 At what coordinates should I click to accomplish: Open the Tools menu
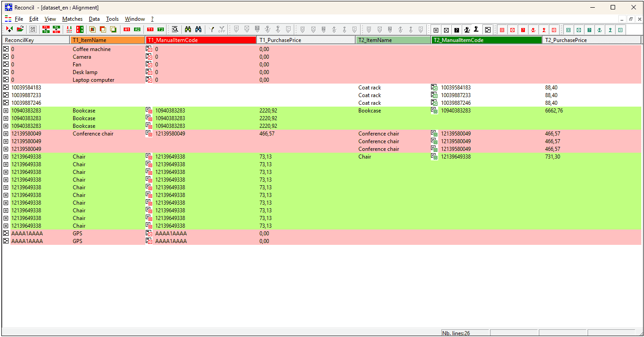[x=112, y=19]
